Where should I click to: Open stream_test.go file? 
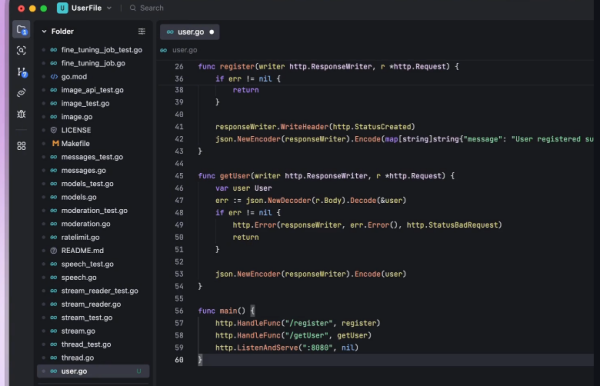86,318
